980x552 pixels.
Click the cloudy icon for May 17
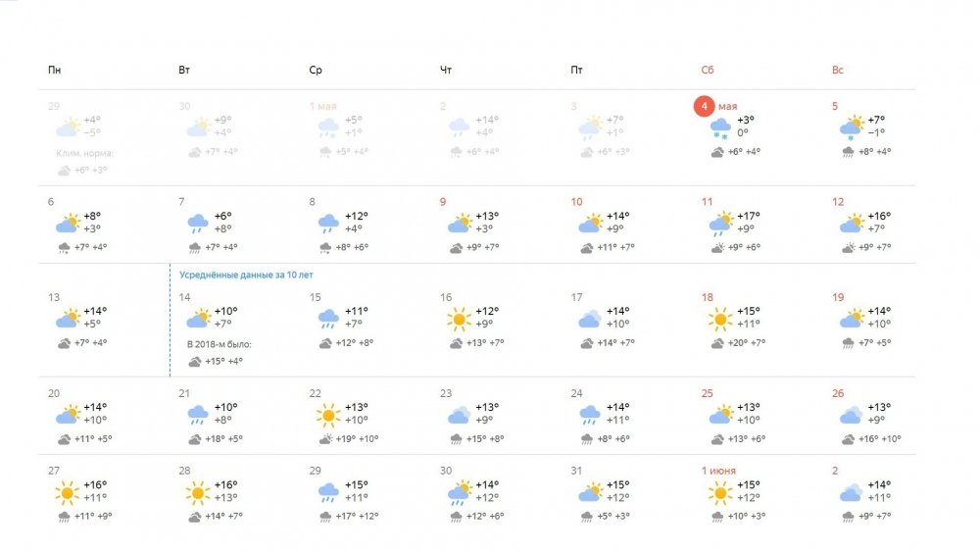click(x=589, y=320)
